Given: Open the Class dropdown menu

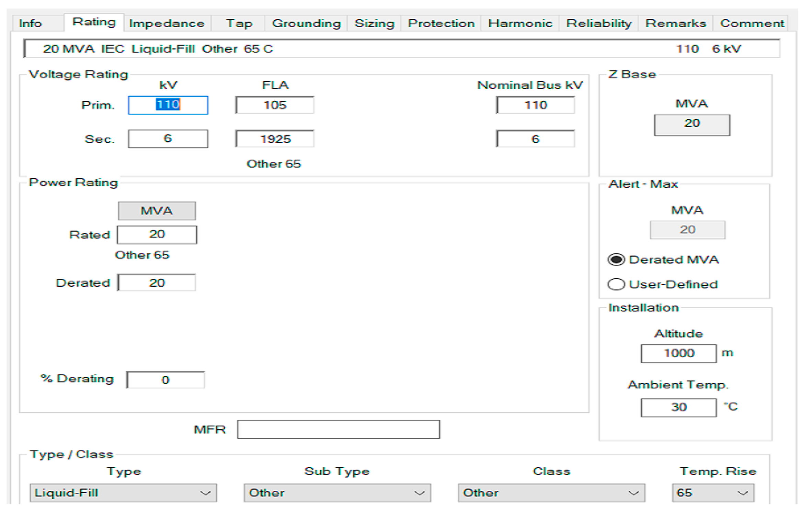Looking at the screenshot, I should point(551,493).
